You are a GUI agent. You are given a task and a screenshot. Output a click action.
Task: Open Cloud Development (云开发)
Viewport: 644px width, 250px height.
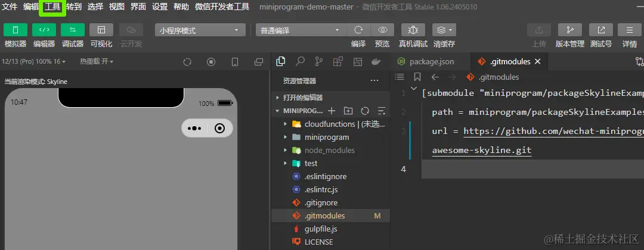(131, 30)
